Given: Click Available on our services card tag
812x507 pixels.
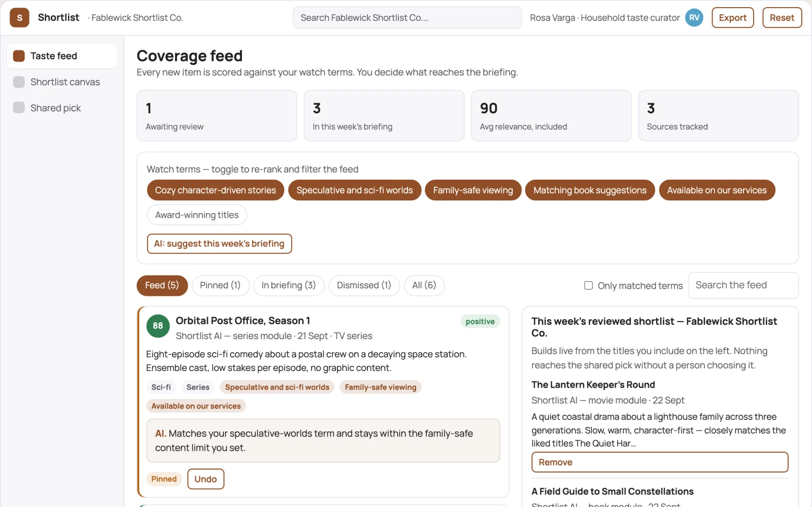Looking at the screenshot, I should [196, 406].
